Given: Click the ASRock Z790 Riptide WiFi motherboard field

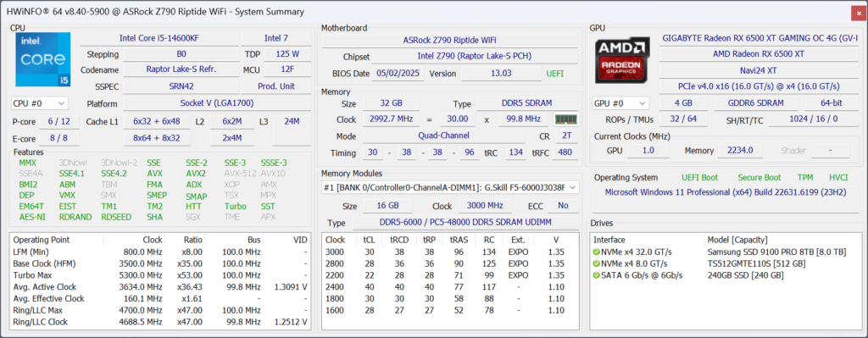Looking at the screenshot, I should coord(449,41).
